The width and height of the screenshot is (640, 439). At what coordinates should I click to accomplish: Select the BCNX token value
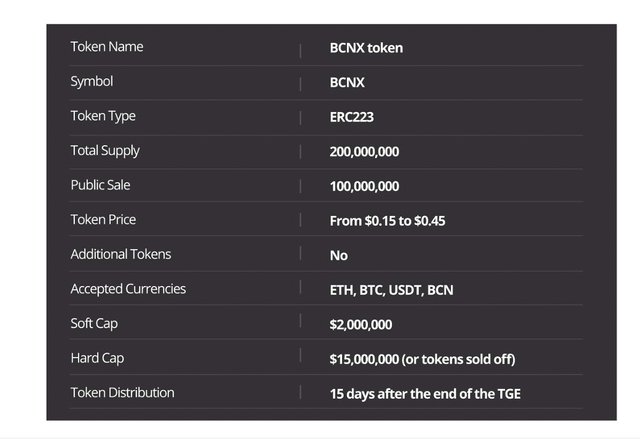(x=366, y=48)
